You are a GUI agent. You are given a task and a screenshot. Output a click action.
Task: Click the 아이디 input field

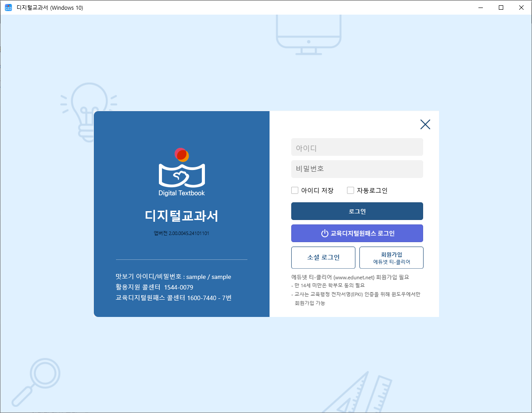point(357,147)
